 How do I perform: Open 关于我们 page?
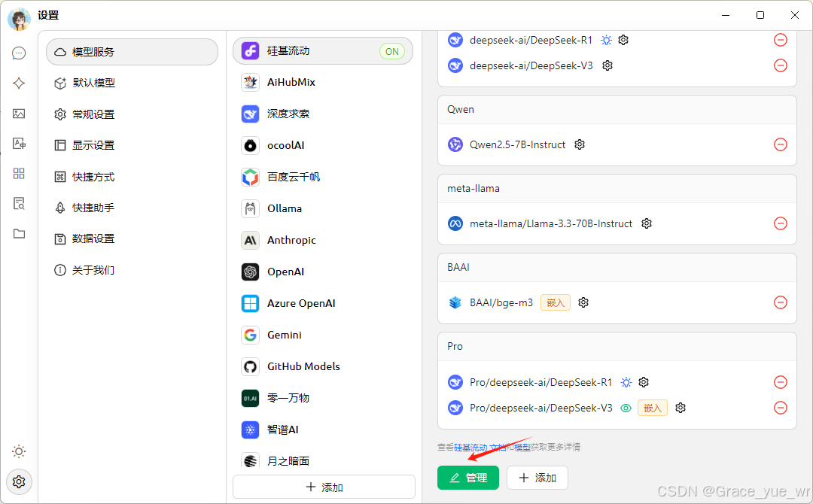tap(132, 270)
